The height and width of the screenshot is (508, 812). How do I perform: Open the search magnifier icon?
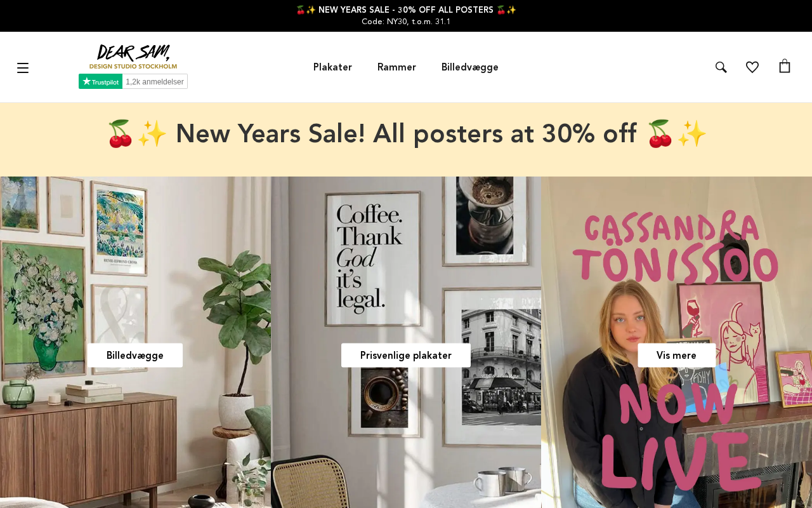721,67
